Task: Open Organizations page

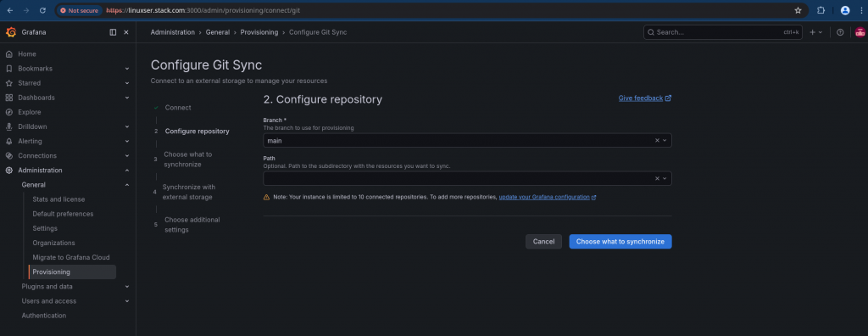Action: 53,243
